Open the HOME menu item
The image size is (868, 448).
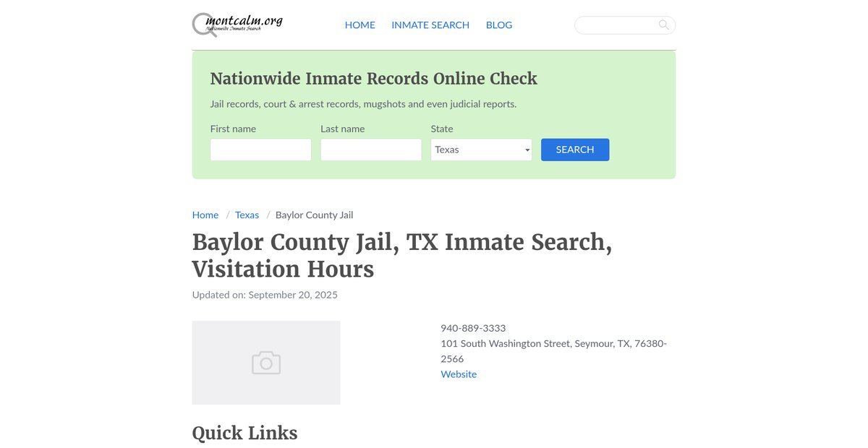[x=359, y=25]
